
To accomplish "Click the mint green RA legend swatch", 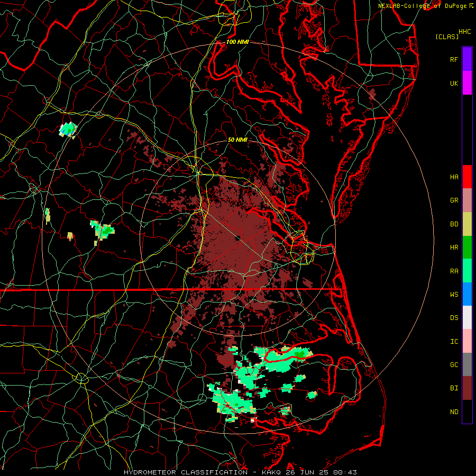I will (x=467, y=271).
